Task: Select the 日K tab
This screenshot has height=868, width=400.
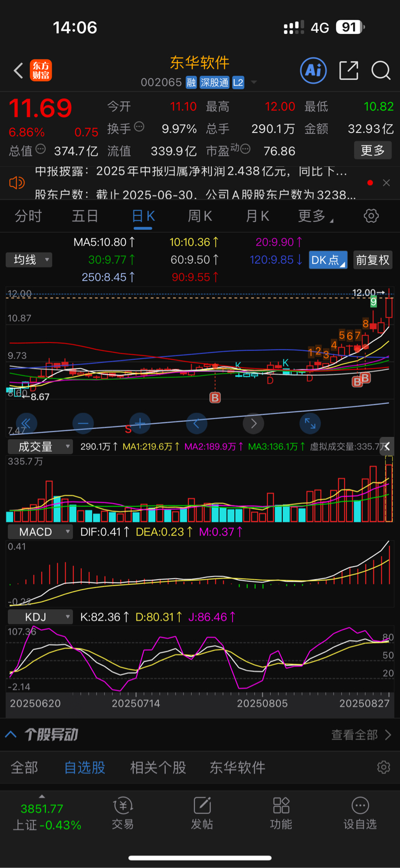Action: point(143,216)
